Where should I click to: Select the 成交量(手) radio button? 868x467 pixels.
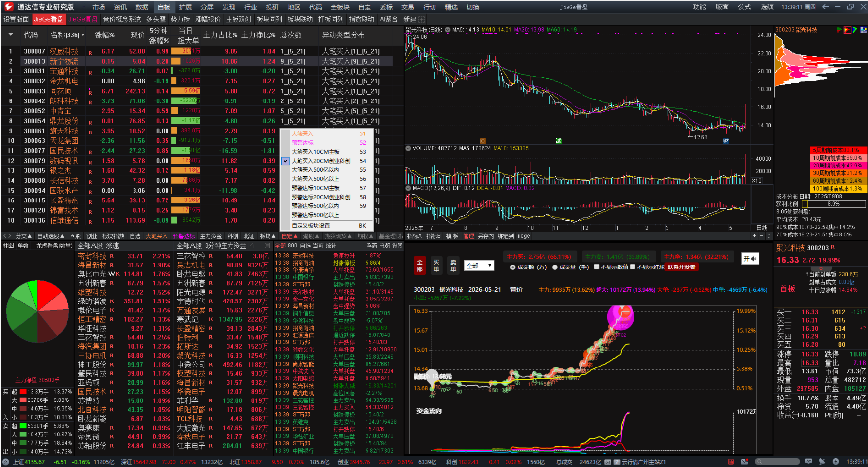(555, 267)
